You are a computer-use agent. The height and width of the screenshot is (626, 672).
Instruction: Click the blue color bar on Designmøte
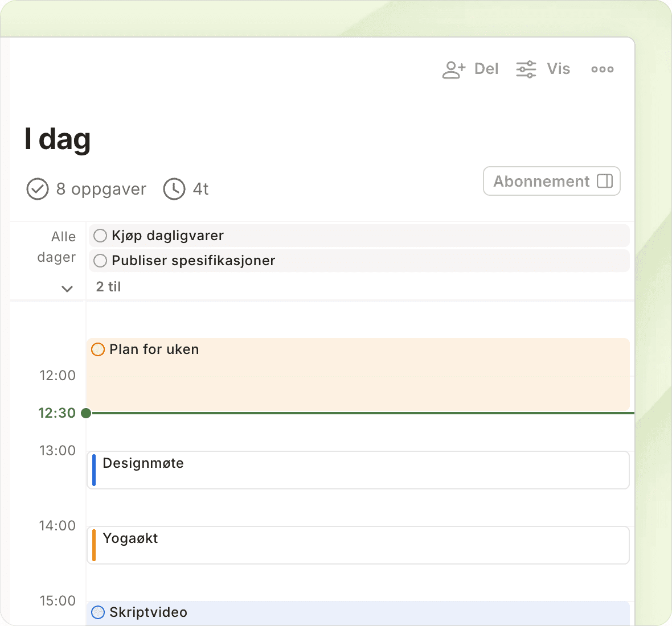94,470
